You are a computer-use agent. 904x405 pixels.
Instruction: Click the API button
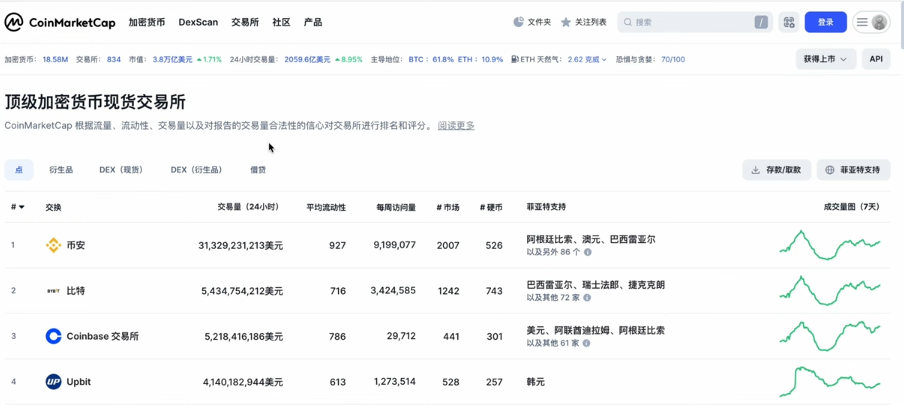[876, 59]
